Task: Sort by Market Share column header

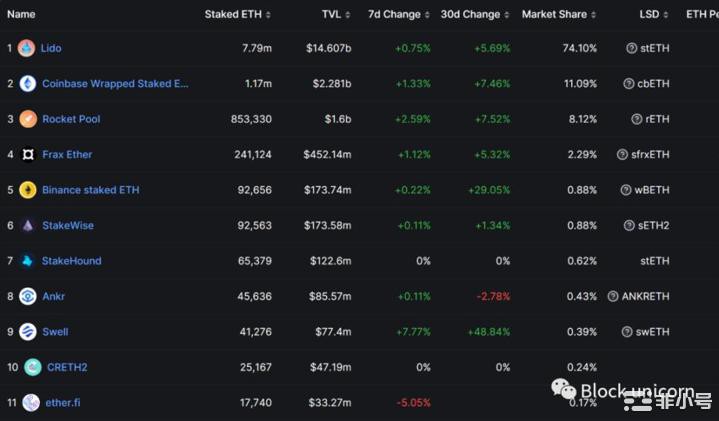Action: click(x=559, y=15)
